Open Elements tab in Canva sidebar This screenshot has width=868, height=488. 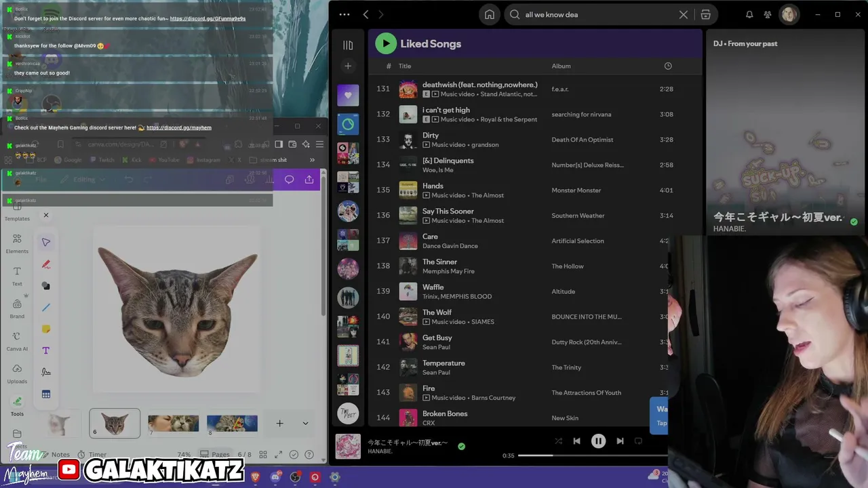(x=17, y=243)
